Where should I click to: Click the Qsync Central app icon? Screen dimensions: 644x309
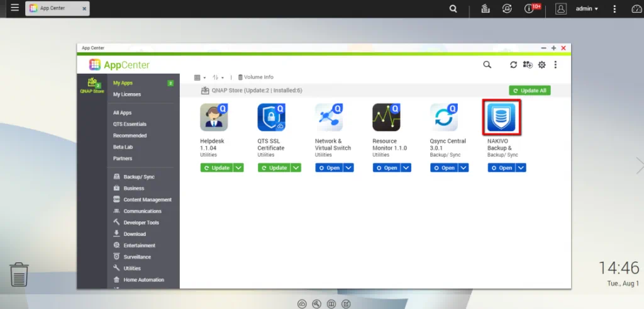tap(444, 117)
